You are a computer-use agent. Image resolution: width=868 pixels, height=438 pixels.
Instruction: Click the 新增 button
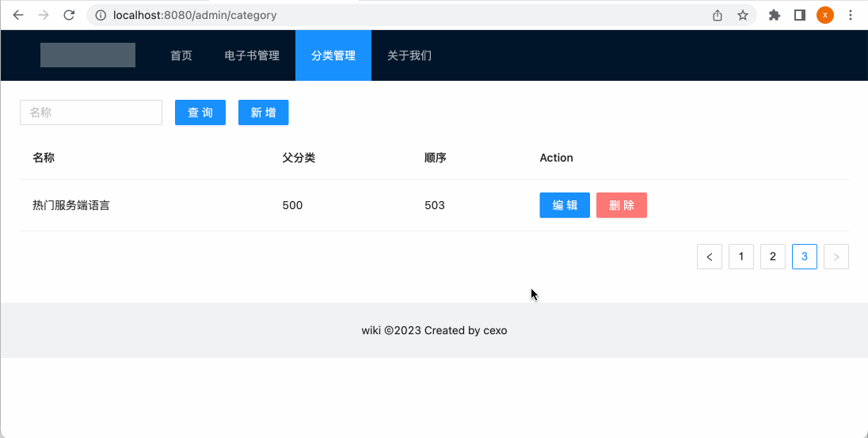pyautogui.click(x=264, y=112)
